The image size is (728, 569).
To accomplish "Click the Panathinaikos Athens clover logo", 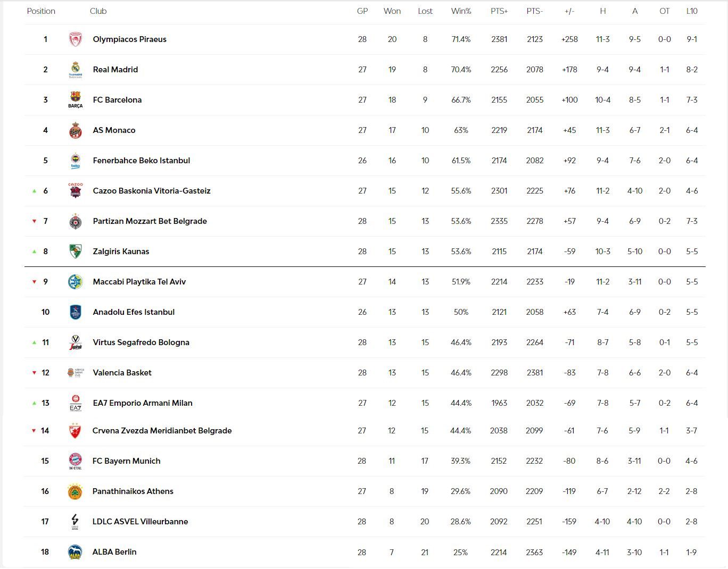I will pos(75,492).
